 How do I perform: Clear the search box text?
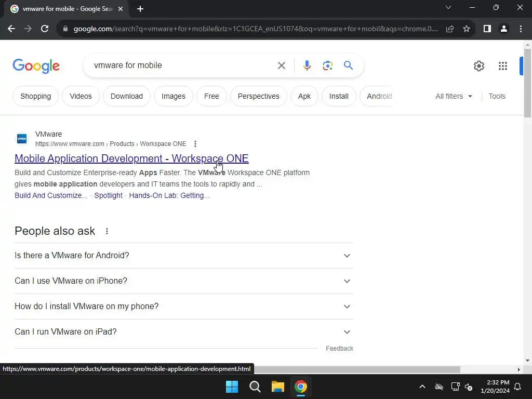coord(281,65)
